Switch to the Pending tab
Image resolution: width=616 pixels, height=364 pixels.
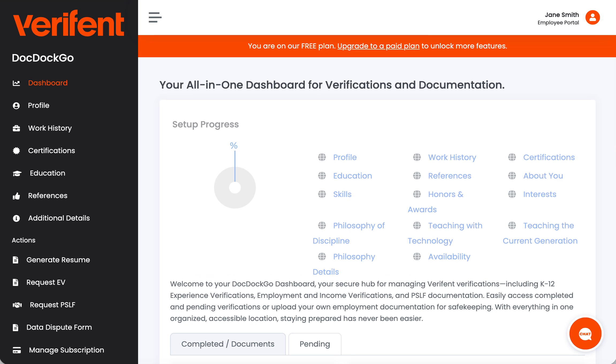(x=315, y=344)
